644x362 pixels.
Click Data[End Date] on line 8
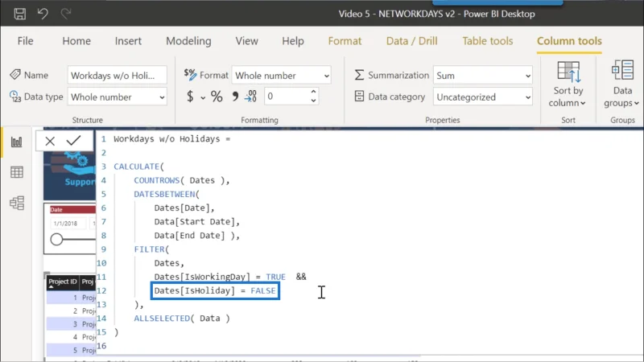click(189, 236)
